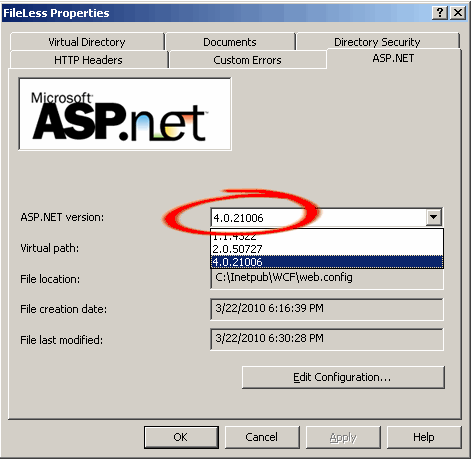Click the File location field with web.config path
The height and width of the screenshot is (459, 471).
pos(327,278)
